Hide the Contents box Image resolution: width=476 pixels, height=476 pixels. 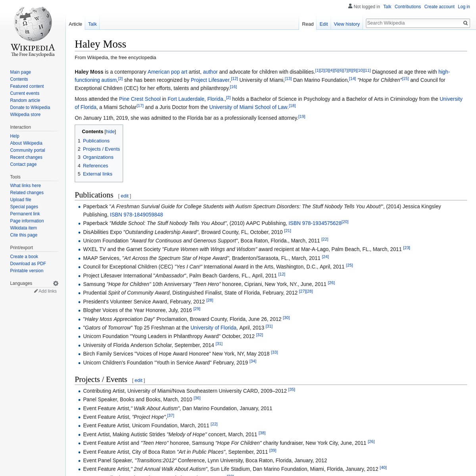pyautogui.click(x=110, y=131)
